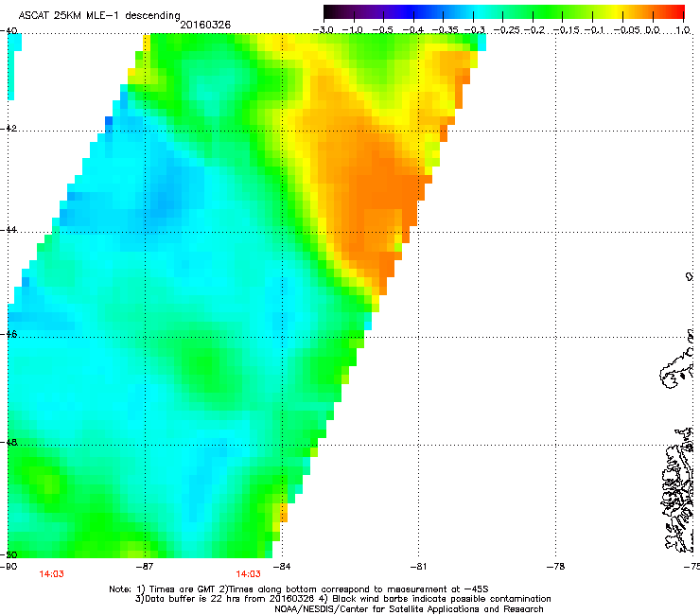Click the -42 latitude axis label

pyautogui.click(x=9, y=128)
